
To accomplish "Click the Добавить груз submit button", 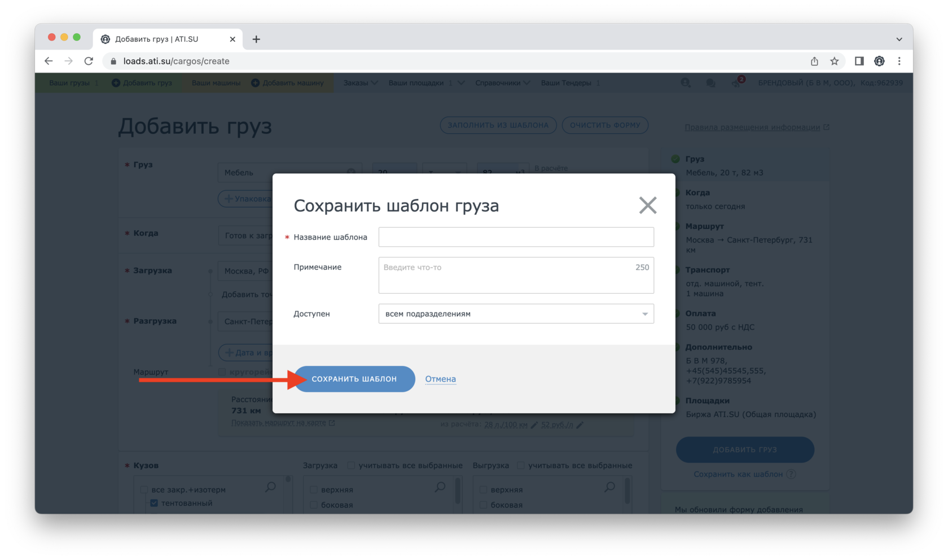I will pos(745,449).
